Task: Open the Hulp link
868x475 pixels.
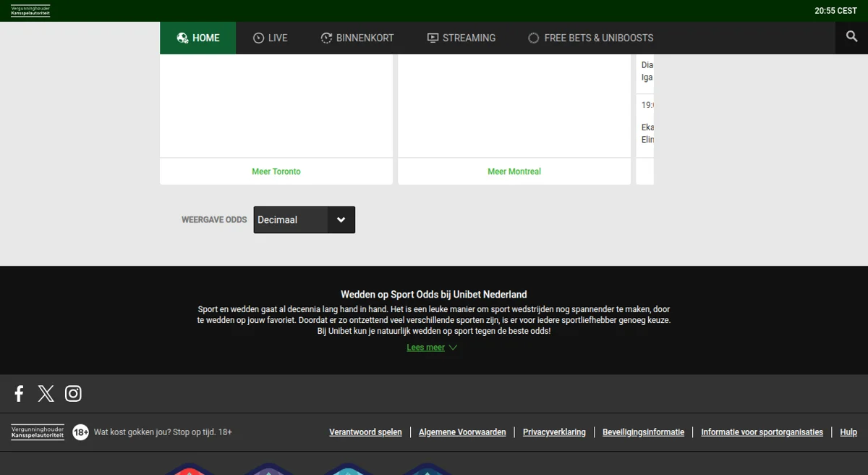Action: (848, 432)
